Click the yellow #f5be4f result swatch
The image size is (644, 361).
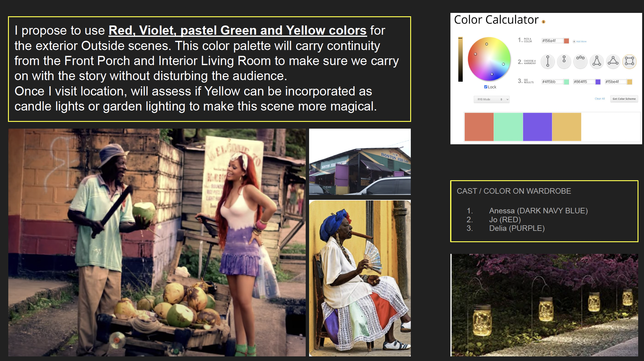pos(630,82)
